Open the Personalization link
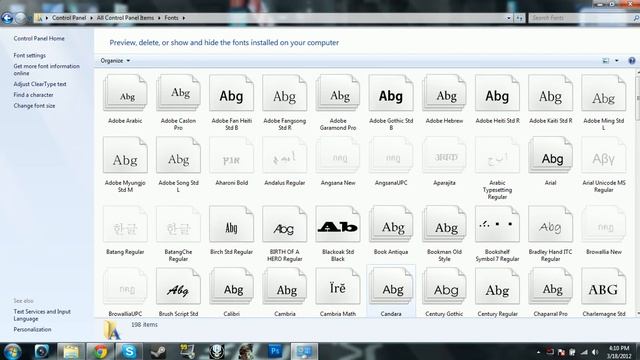Viewport: 640px width, 360px height. (x=32, y=329)
